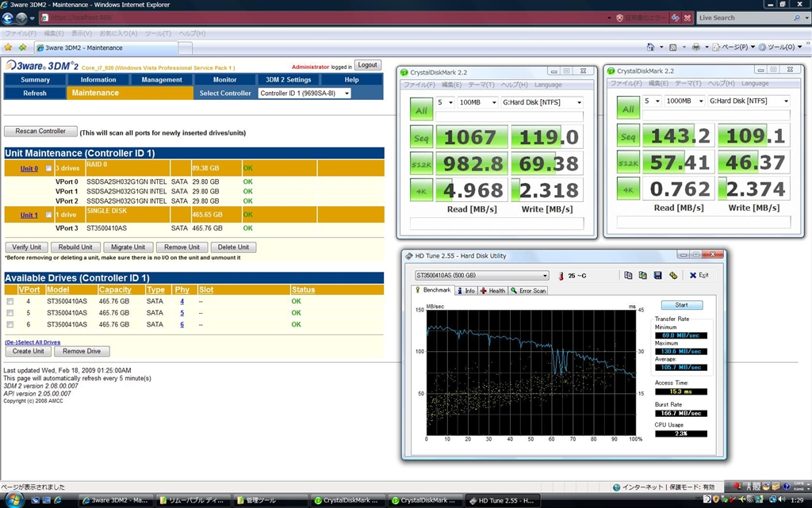Click the copy-text icon in HD Tune toolbar
This screenshot has height=508, width=812.
(x=628, y=275)
